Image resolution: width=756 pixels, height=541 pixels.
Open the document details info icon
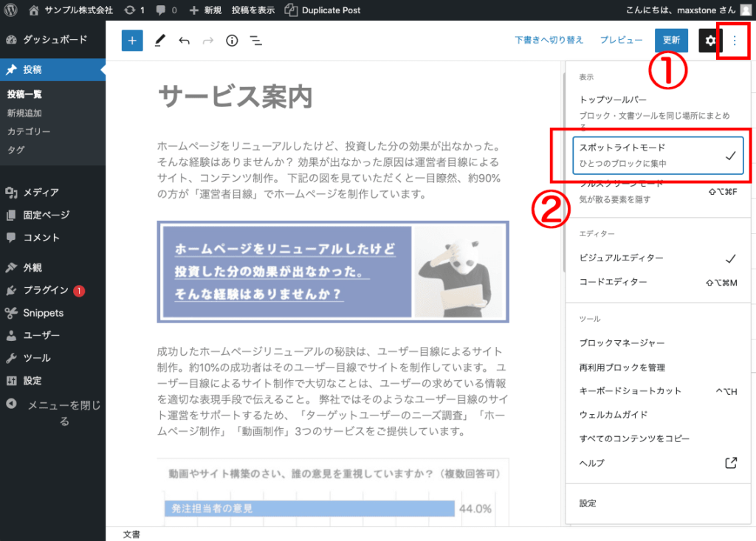coord(231,41)
